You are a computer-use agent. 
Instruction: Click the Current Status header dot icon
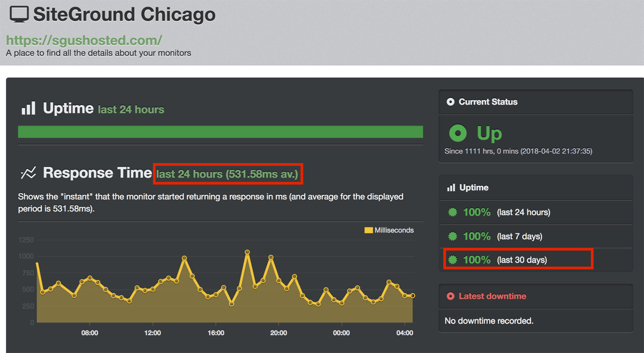click(x=450, y=101)
